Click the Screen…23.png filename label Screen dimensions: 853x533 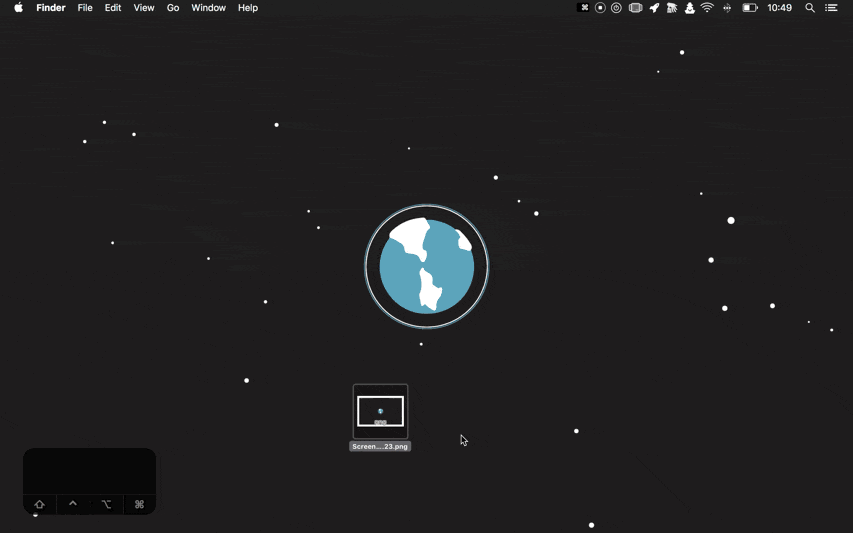pyautogui.click(x=380, y=447)
